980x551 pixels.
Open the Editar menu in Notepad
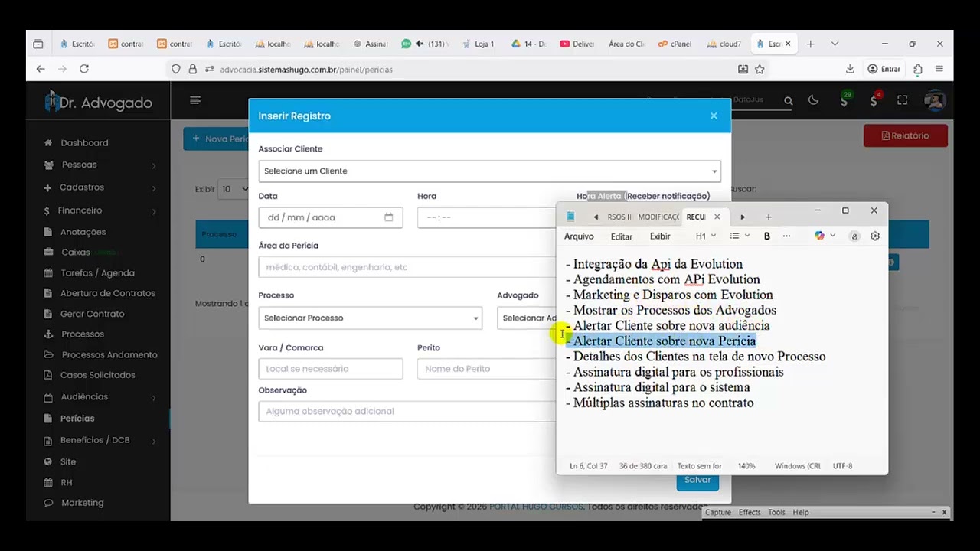pyautogui.click(x=622, y=236)
